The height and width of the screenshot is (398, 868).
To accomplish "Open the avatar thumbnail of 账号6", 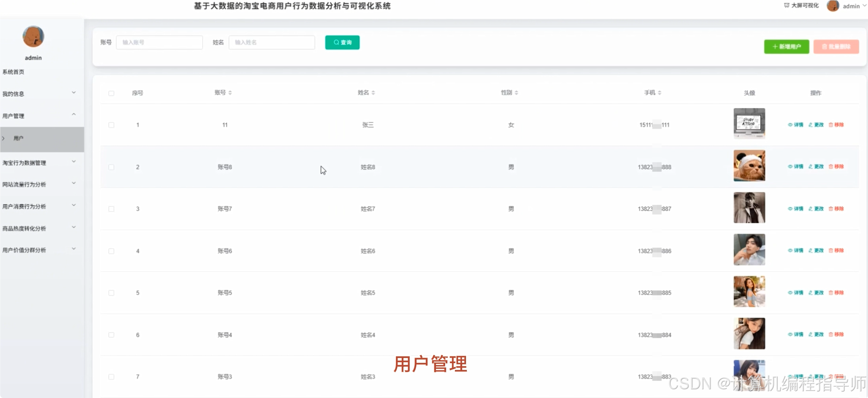I will [x=749, y=249].
